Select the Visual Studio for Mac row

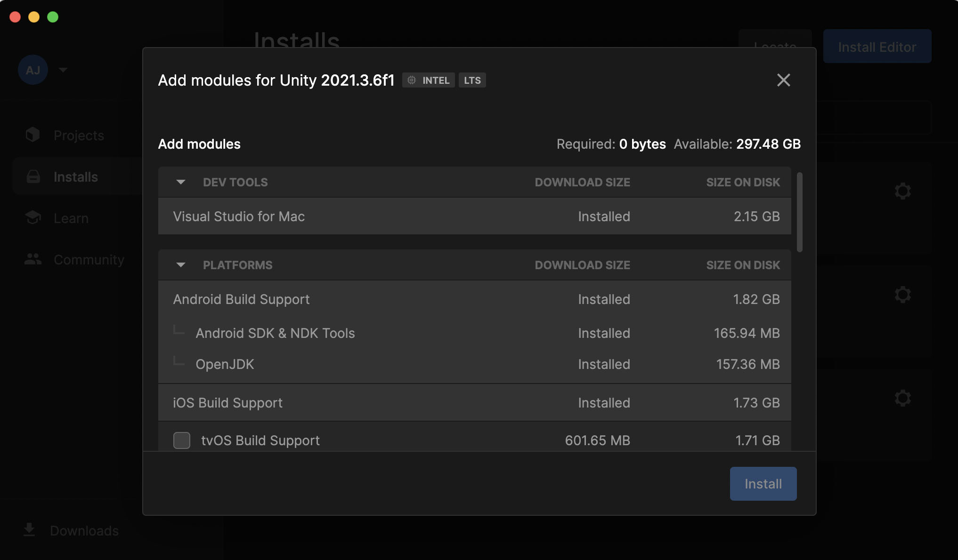(475, 216)
